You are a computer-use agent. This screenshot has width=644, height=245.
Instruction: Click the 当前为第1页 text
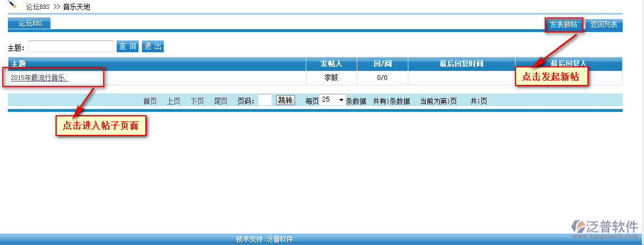439,101
